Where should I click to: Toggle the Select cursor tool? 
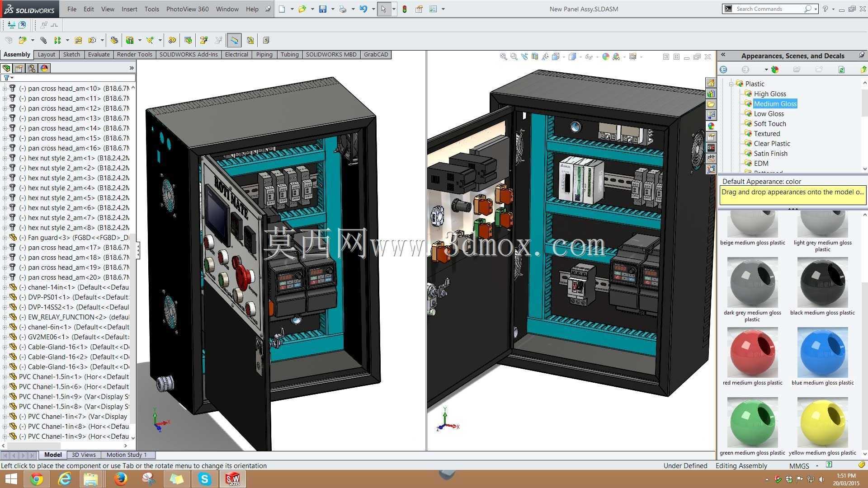pos(384,9)
